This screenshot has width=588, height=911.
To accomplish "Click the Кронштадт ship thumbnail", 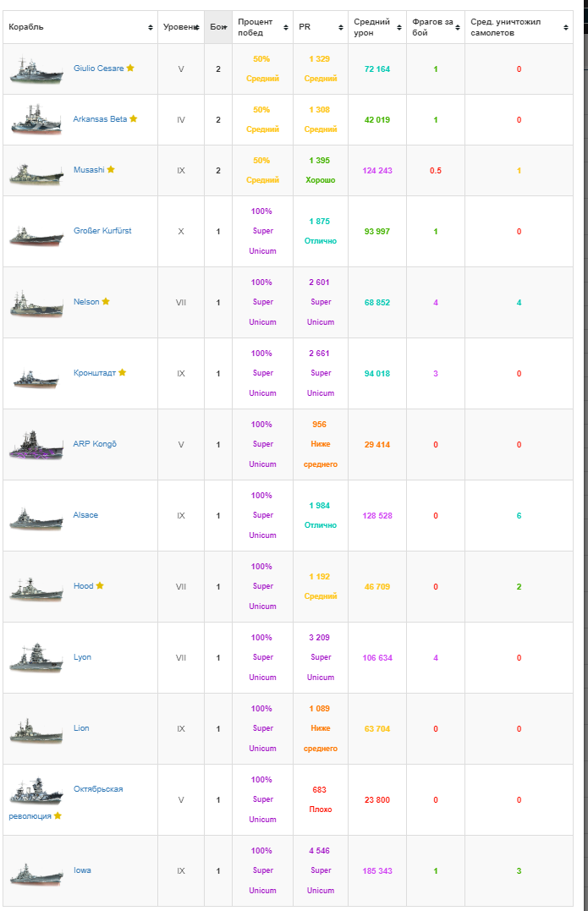I will [36, 379].
